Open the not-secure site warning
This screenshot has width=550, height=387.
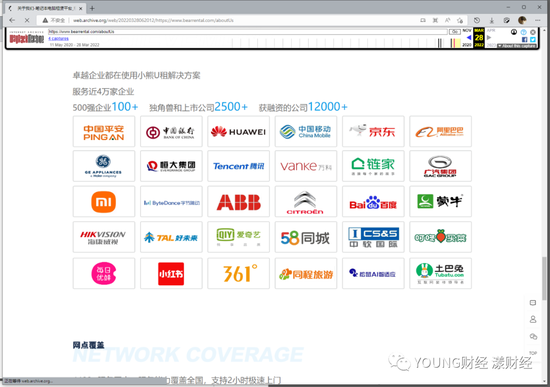pos(54,20)
